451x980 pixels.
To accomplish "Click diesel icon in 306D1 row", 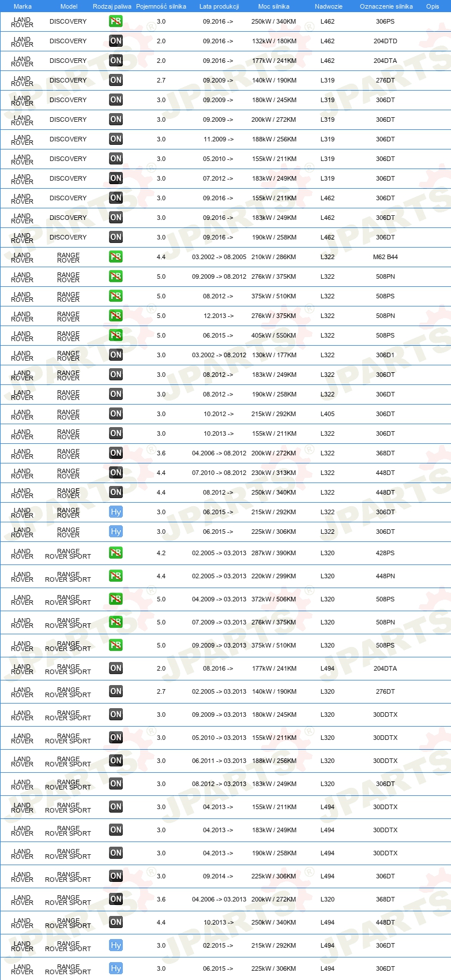I will 116,355.
